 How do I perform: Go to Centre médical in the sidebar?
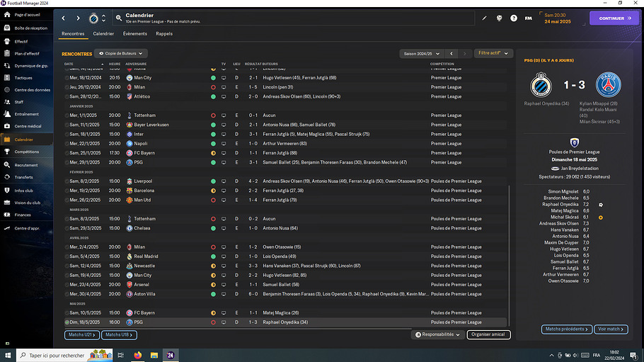(27, 126)
